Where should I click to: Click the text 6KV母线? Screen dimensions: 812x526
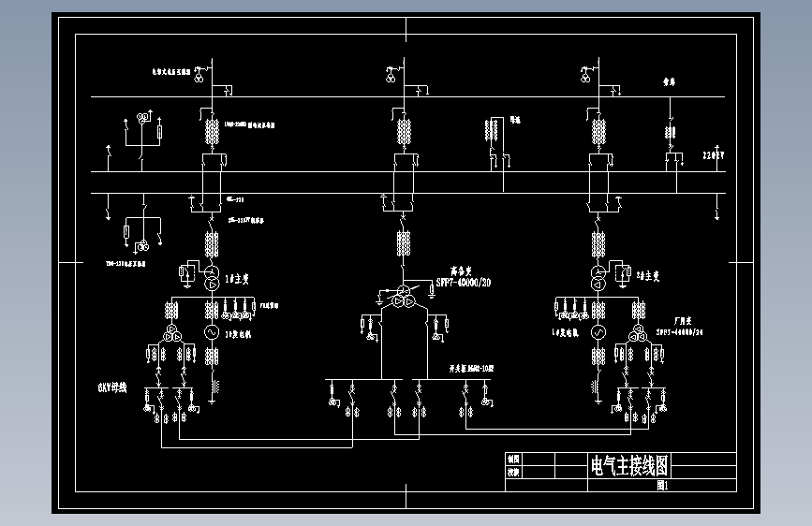click(x=112, y=387)
